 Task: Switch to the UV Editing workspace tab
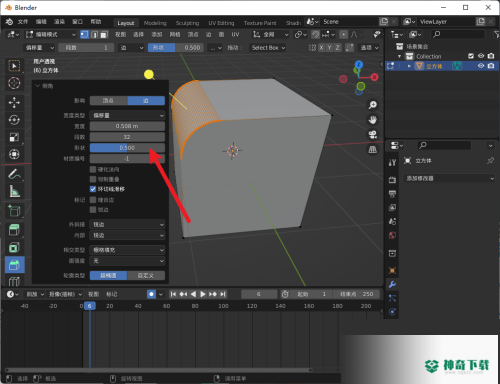(x=221, y=23)
